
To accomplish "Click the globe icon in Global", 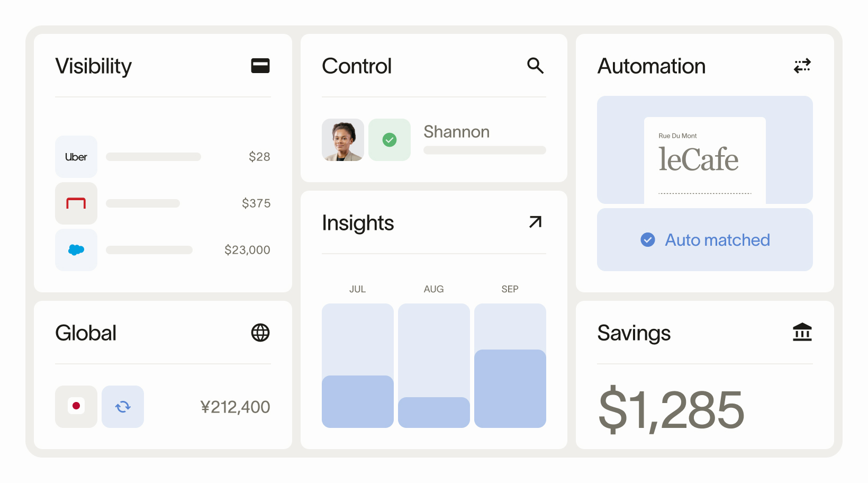I will point(260,333).
